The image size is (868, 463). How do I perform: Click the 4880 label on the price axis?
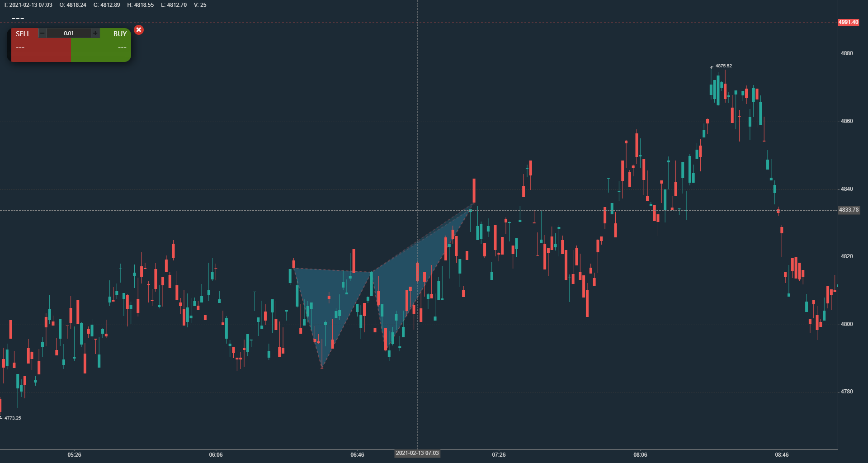848,52
